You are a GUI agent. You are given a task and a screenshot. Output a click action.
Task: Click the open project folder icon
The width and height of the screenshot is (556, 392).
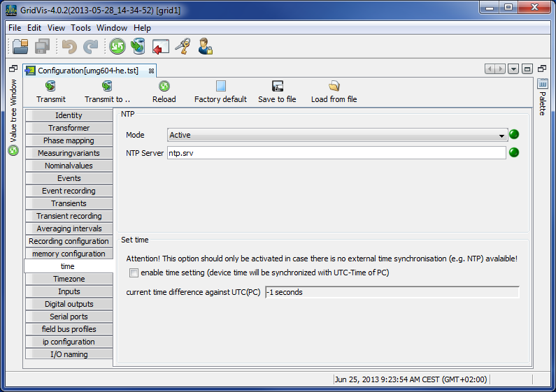pos(20,47)
